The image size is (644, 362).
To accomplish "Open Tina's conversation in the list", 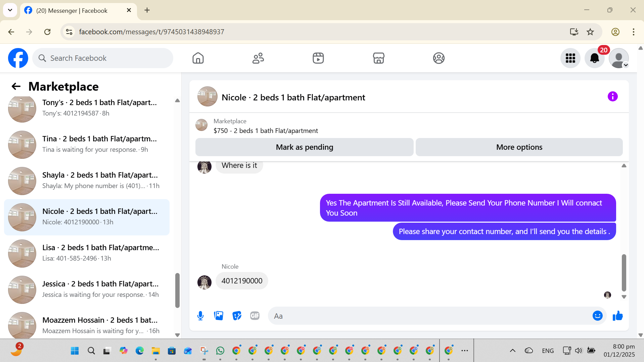I will click(x=87, y=144).
